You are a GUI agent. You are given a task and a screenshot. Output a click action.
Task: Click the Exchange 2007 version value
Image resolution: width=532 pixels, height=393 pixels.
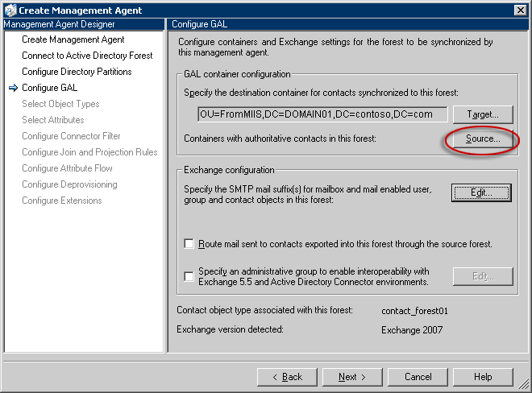[412, 330]
